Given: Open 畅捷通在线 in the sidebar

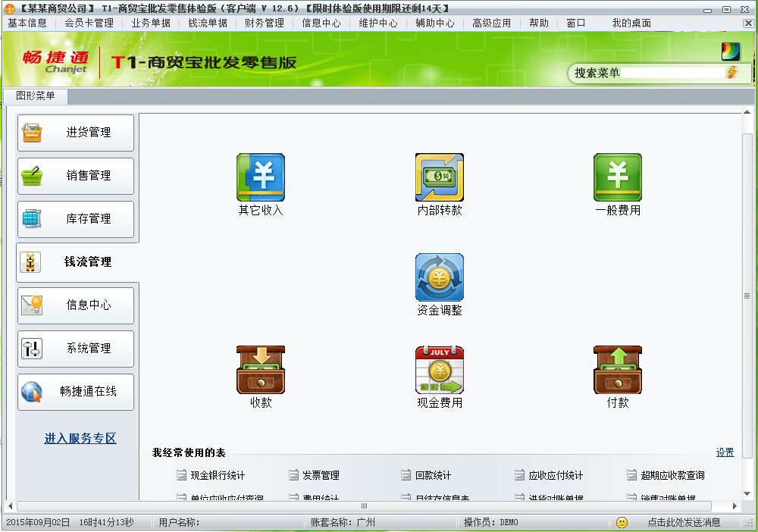Looking at the screenshot, I should pos(76,391).
